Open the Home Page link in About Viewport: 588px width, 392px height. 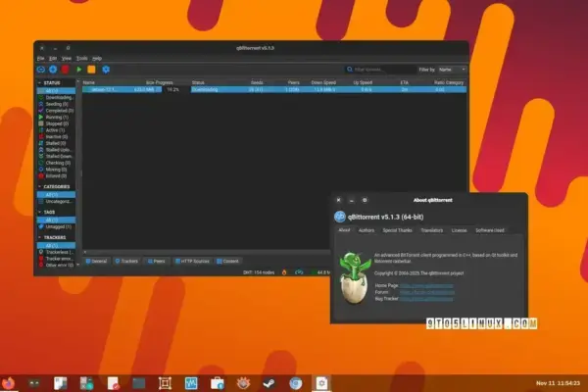(426, 286)
